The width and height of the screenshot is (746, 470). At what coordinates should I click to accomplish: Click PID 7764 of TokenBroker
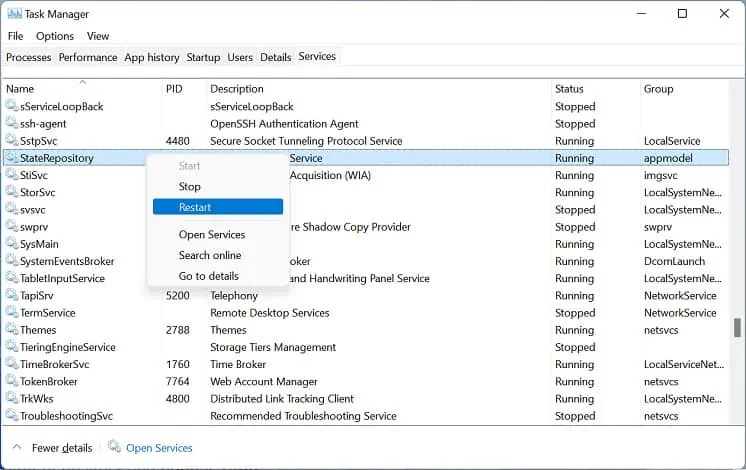pyautogui.click(x=177, y=382)
